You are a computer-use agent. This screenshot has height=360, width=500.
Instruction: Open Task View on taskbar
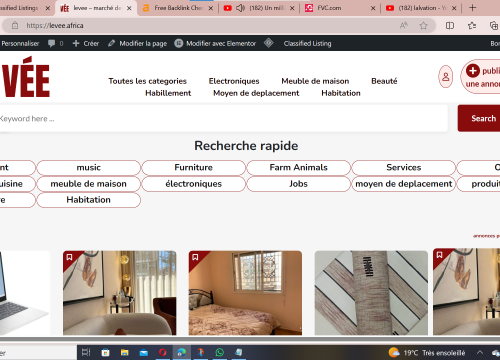tap(86, 352)
